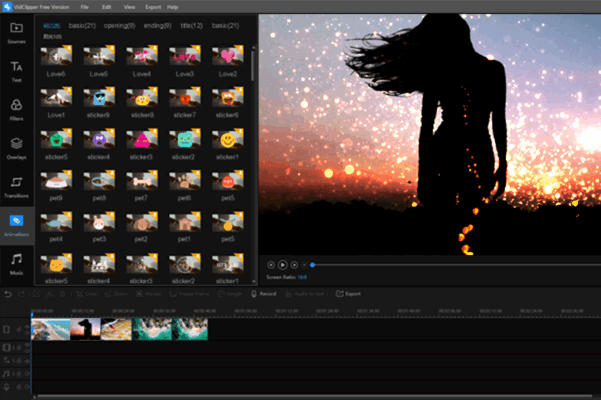Open the Overlays panel

pos(16,148)
